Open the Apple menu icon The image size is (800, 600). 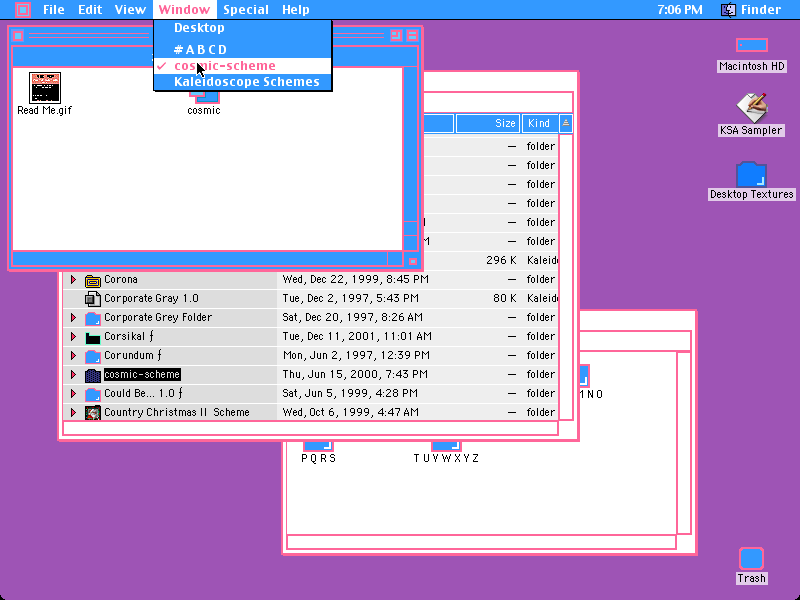pyautogui.click(x=23, y=9)
